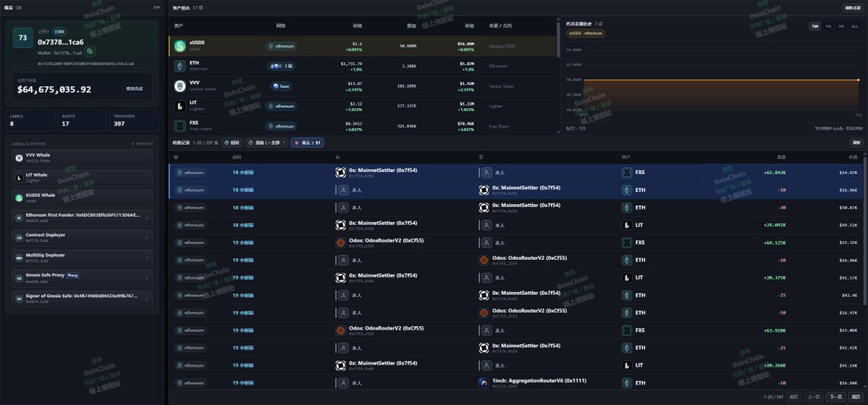Screen dimensions: 868x405
Task: Select the 1W chart range tab
Action: [x=815, y=26]
